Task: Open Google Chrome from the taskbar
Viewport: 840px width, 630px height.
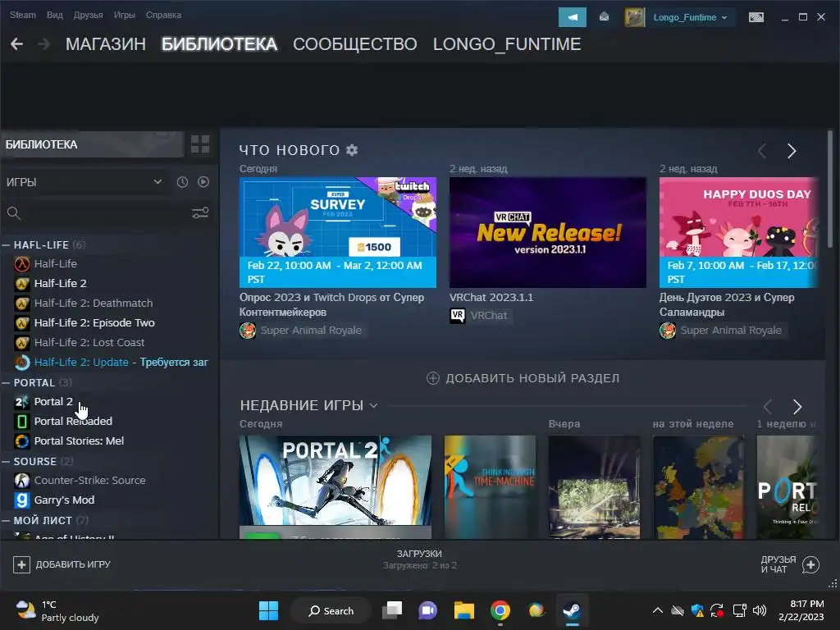Action: pos(500,610)
